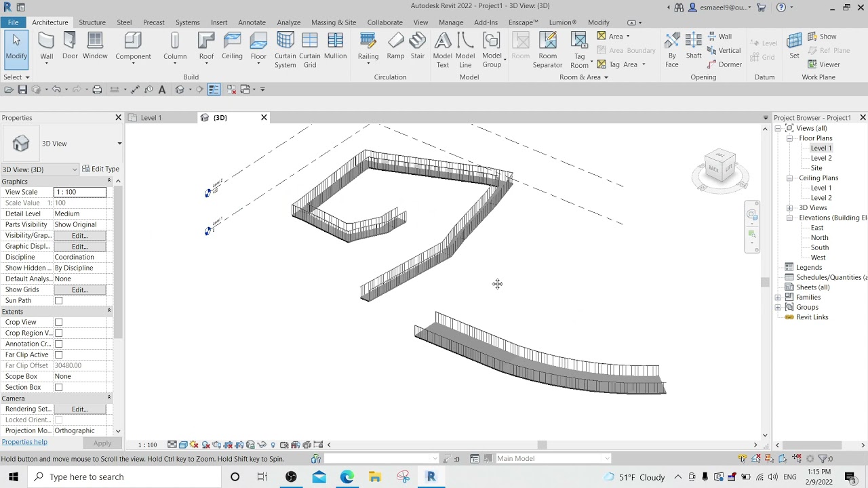Screen dimensions: 868x488
Task: Enable the Far Clip Active checkbox
Action: pyautogui.click(x=58, y=354)
